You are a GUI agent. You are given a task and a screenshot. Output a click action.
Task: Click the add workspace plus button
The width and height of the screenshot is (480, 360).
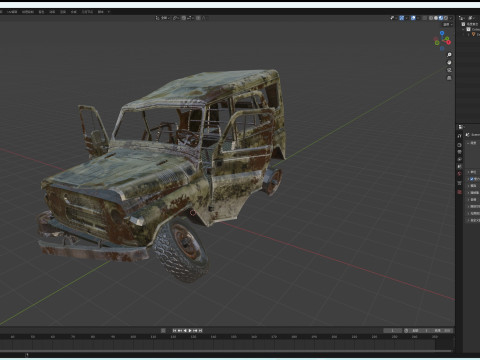pos(109,12)
